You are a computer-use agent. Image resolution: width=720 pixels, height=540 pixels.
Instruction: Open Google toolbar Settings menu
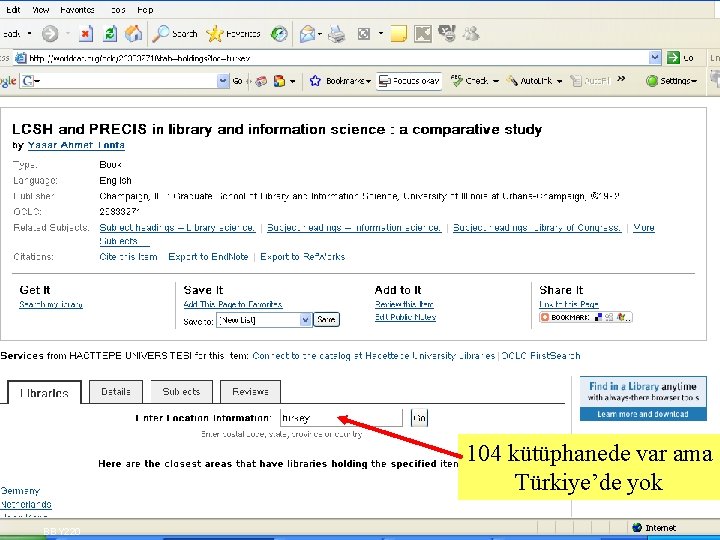pyautogui.click(x=671, y=81)
